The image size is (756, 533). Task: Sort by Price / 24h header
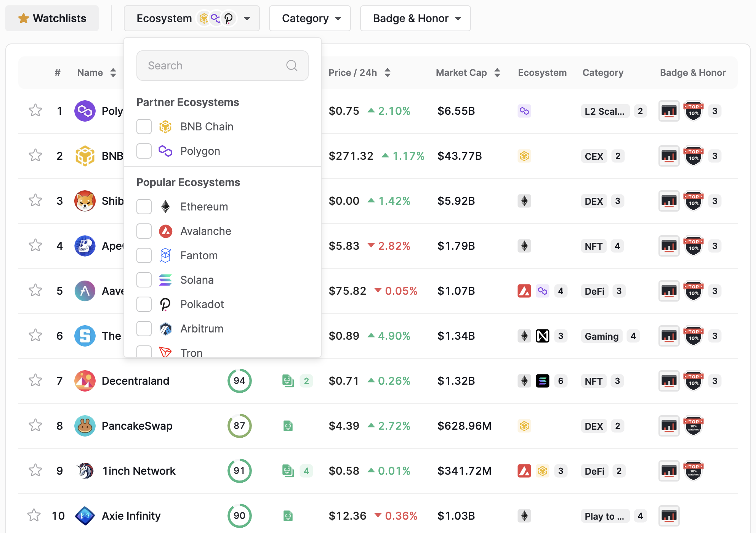pyautogui.click(x=359, y=72)
